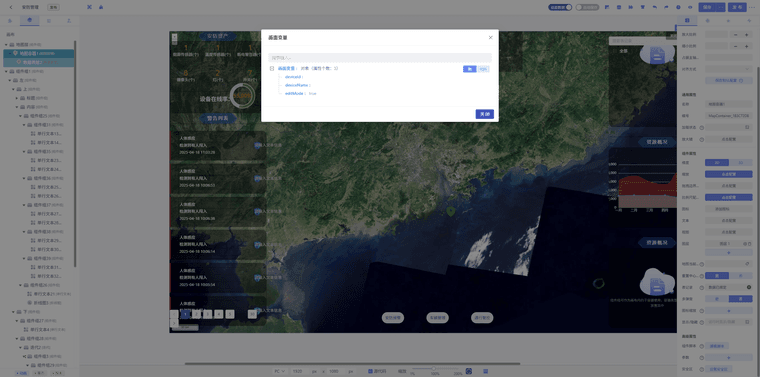Collapse the 画面变量 object node in the dialog
The width and height of the screenshot is (760, 377).
point(272,69)
